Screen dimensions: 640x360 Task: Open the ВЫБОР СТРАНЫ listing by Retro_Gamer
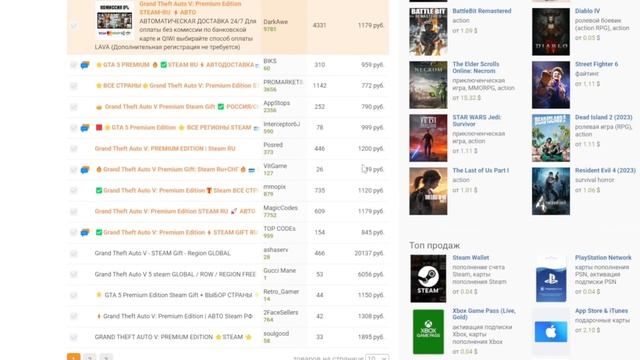[177, 295]
